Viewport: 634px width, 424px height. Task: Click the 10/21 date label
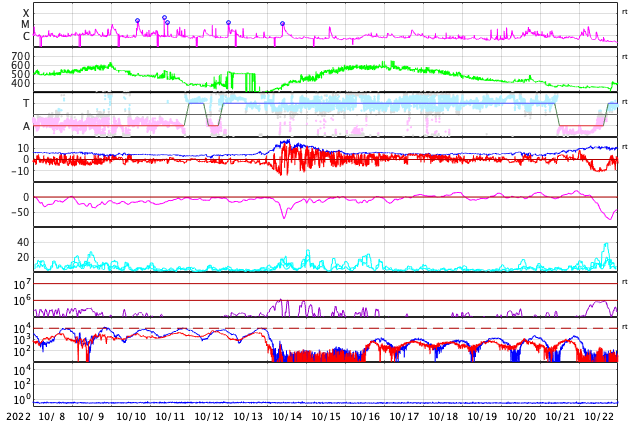pyautogui.click(x=560, y=417)
